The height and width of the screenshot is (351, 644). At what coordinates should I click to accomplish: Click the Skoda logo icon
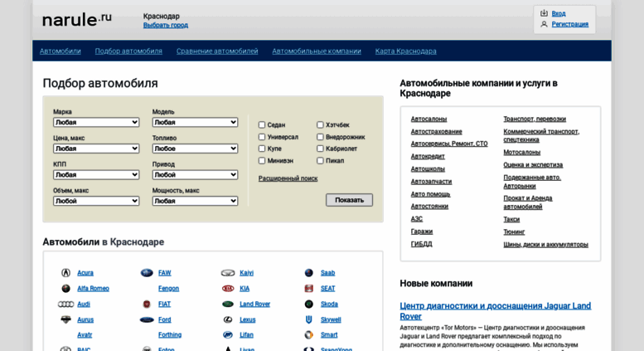[309, 305]
